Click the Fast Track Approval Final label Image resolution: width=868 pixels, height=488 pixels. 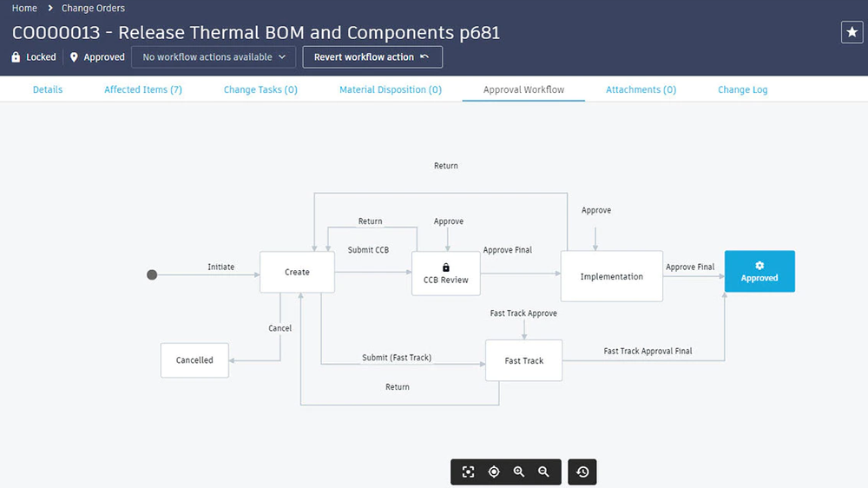(648, 351)
